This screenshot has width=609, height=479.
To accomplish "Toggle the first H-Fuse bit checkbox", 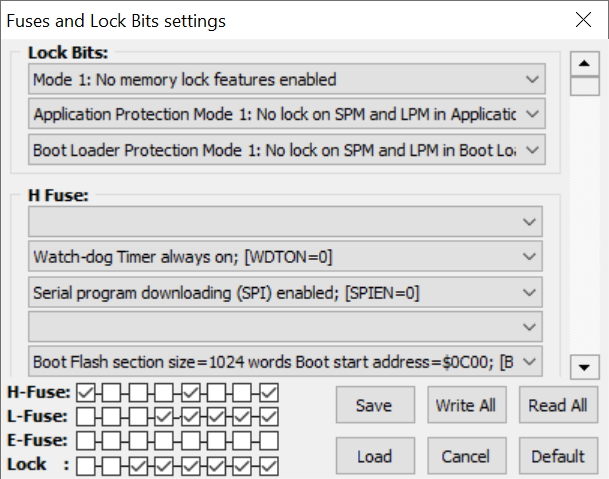I will 86,392.
